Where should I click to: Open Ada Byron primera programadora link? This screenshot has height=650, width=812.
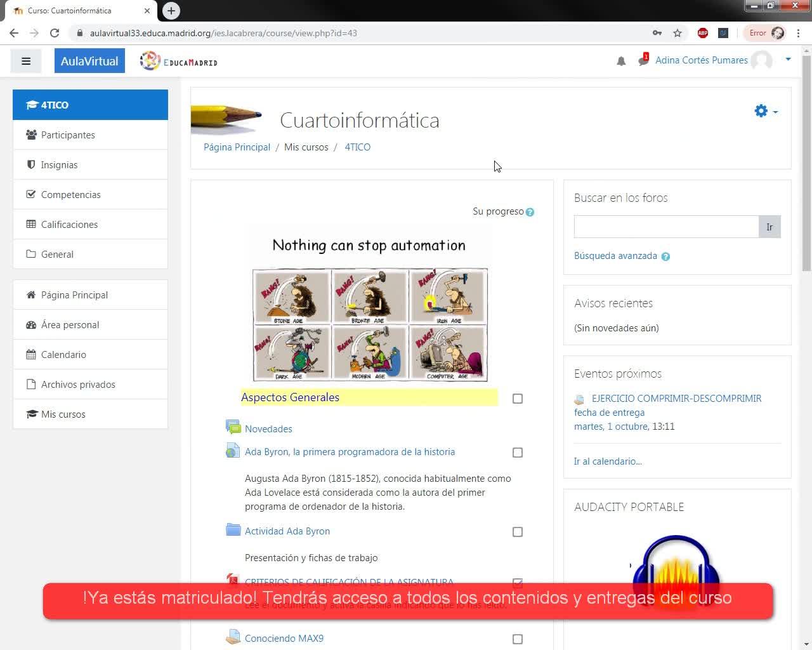[350, 451]
